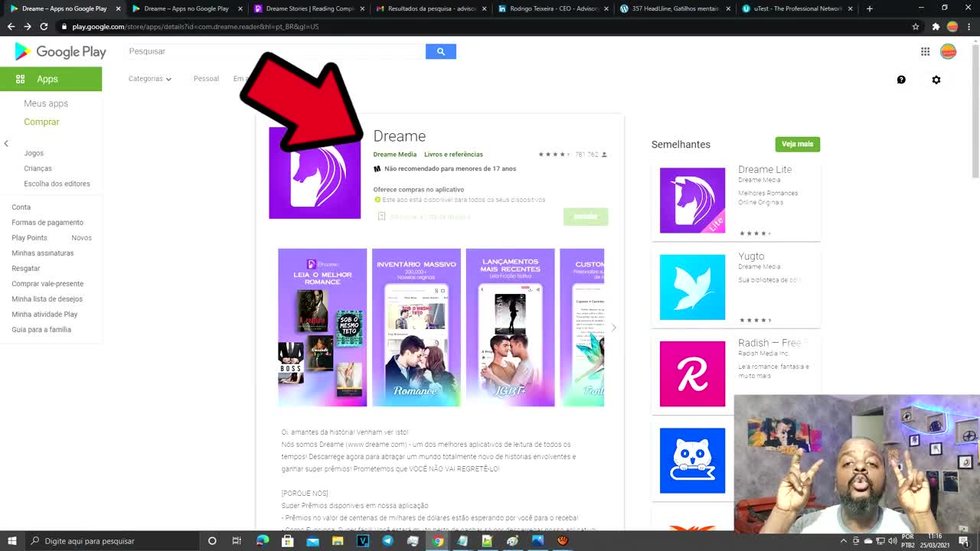Click the green install button
The image size is (980, 551).
586,217
